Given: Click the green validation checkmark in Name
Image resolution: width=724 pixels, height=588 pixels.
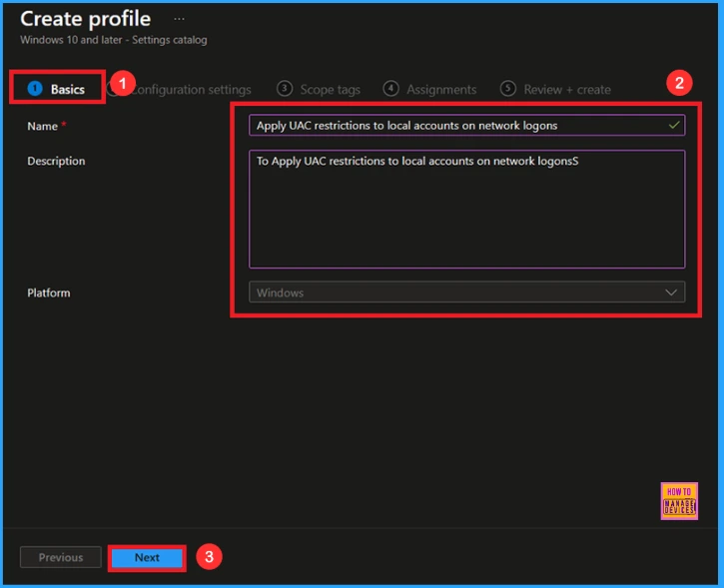Looking at the screenshot, I should tap(674, 125).
